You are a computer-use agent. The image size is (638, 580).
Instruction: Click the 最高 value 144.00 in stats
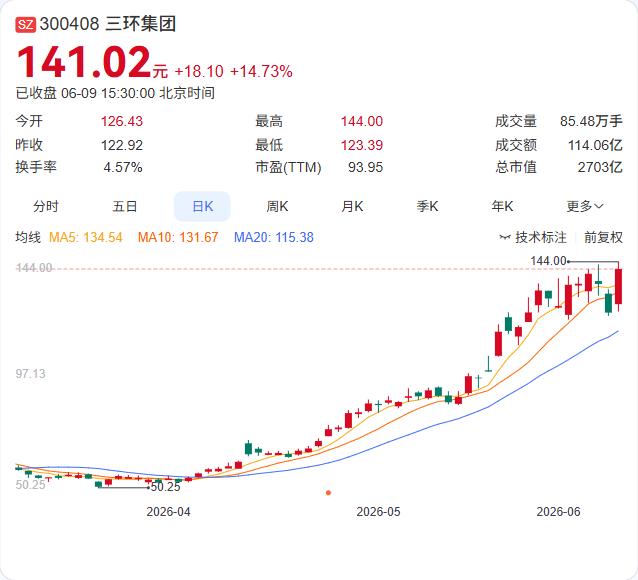point(362,121)
